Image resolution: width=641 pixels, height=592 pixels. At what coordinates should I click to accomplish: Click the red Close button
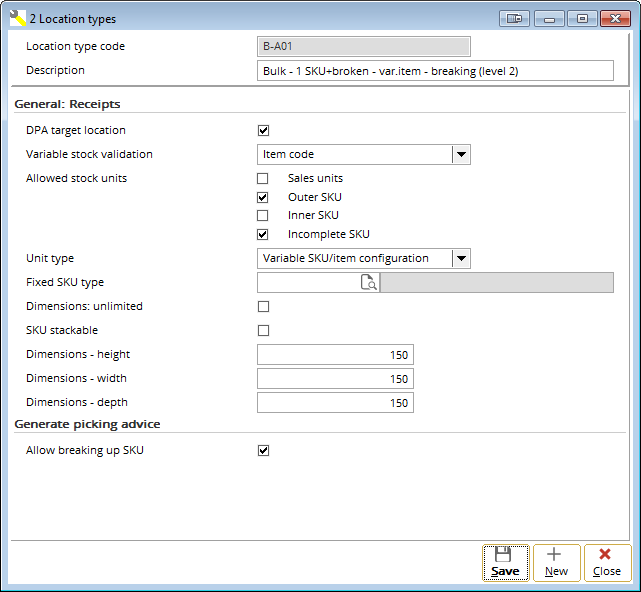tap(607, 562)
